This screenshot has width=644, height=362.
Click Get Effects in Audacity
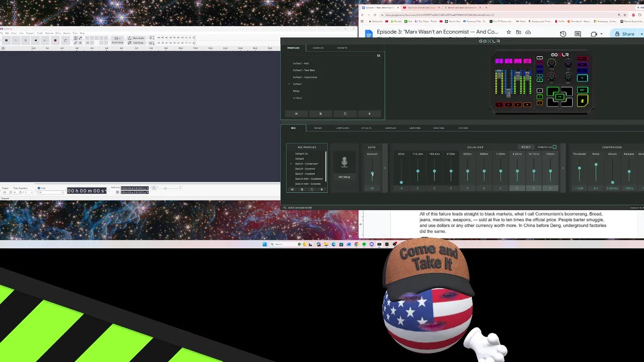click(136, 42)
